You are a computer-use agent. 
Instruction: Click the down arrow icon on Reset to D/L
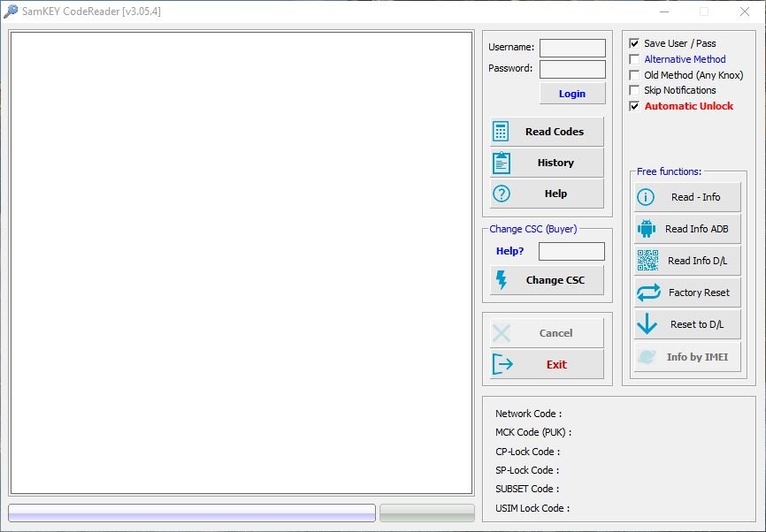tap(647, 323)
